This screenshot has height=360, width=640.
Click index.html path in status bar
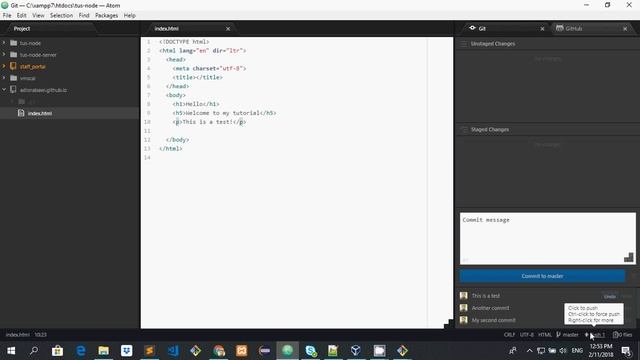18,335
